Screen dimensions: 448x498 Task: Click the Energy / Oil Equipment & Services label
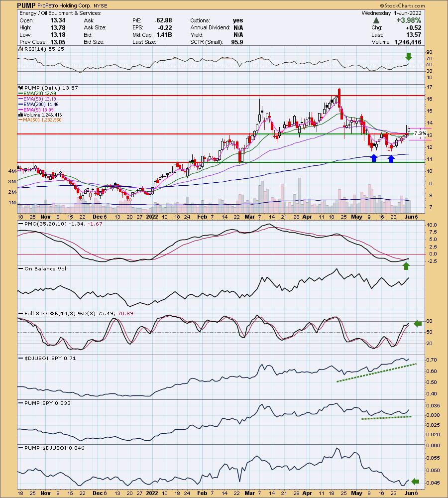coord(60,13)
